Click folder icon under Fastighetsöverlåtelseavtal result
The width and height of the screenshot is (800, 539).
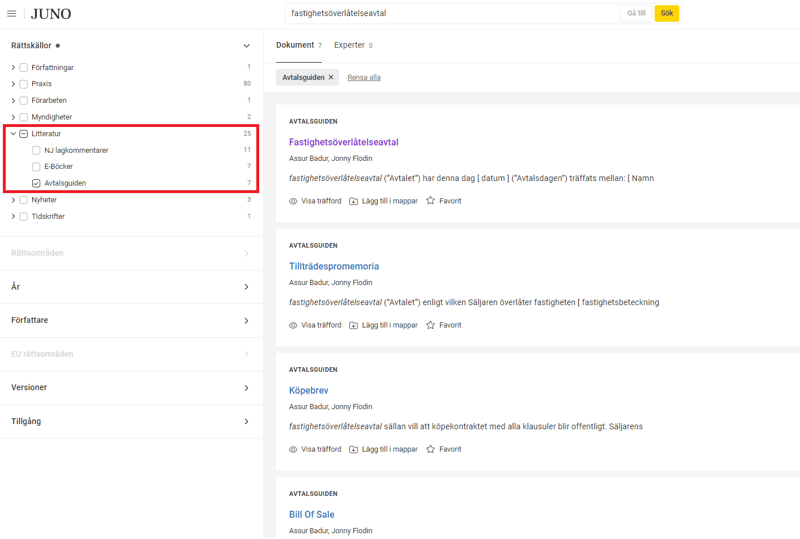coord(353,201)
